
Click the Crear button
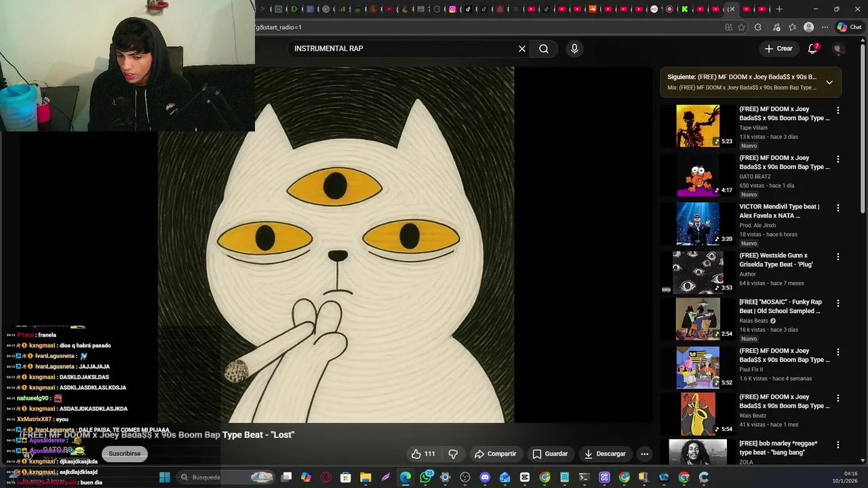point(778,49)
